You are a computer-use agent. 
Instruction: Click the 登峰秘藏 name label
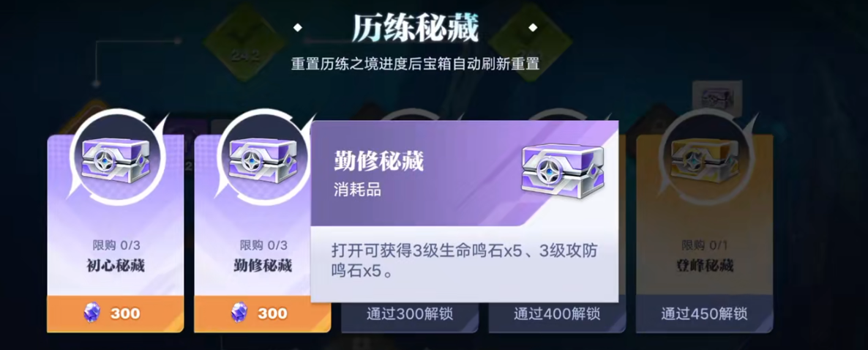pyautogui.click(x=704, y=266)
